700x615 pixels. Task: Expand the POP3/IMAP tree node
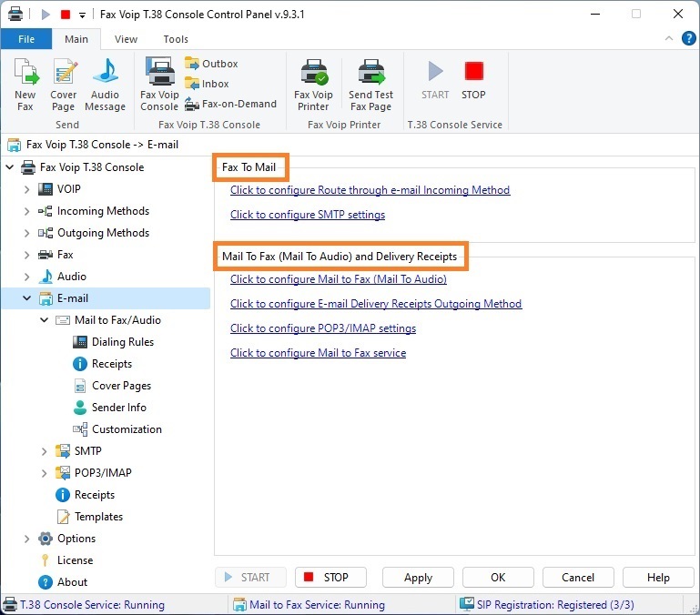(44, 473)
